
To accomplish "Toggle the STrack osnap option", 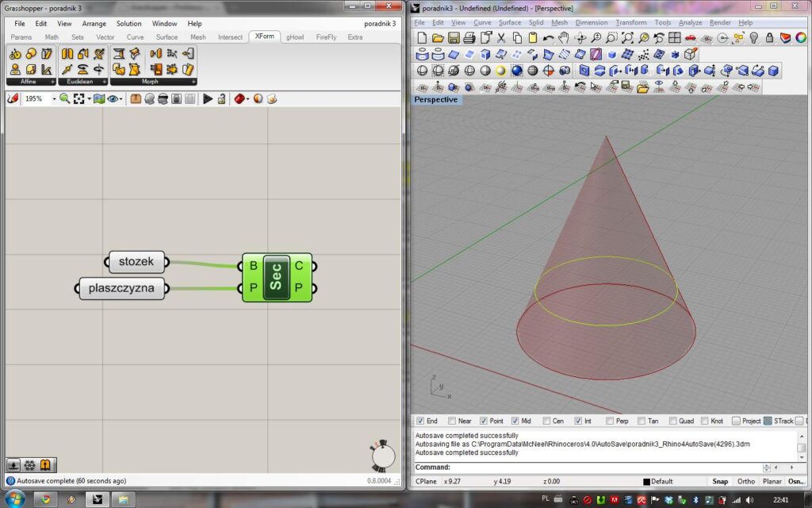I will click(768, 421).
